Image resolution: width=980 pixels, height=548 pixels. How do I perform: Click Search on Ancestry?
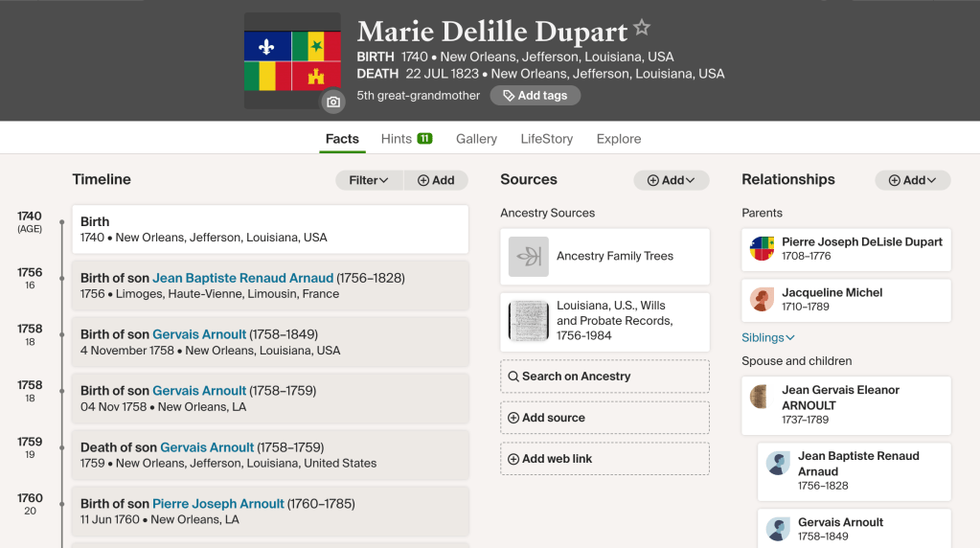click(x=604, y=377)
